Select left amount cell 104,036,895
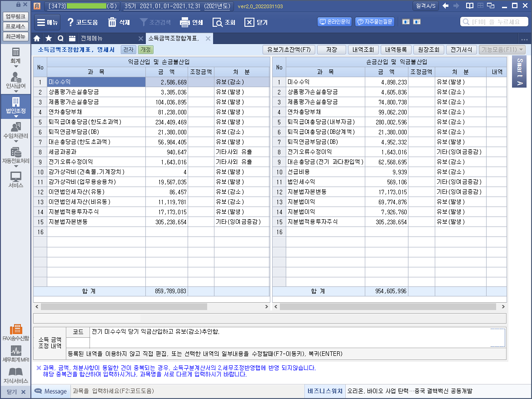 [167, 102]
